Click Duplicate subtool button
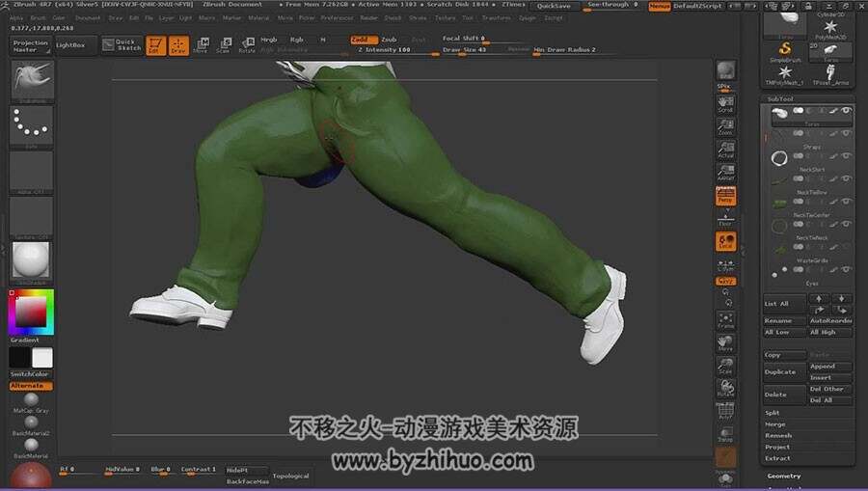This screenshot has height=491, width=868. (x=784, y=372)
